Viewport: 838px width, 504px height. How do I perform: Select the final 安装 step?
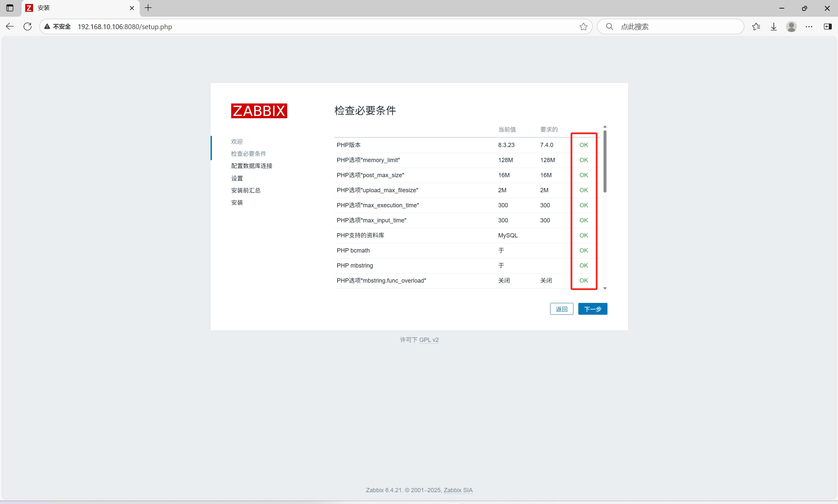point(237,202)
